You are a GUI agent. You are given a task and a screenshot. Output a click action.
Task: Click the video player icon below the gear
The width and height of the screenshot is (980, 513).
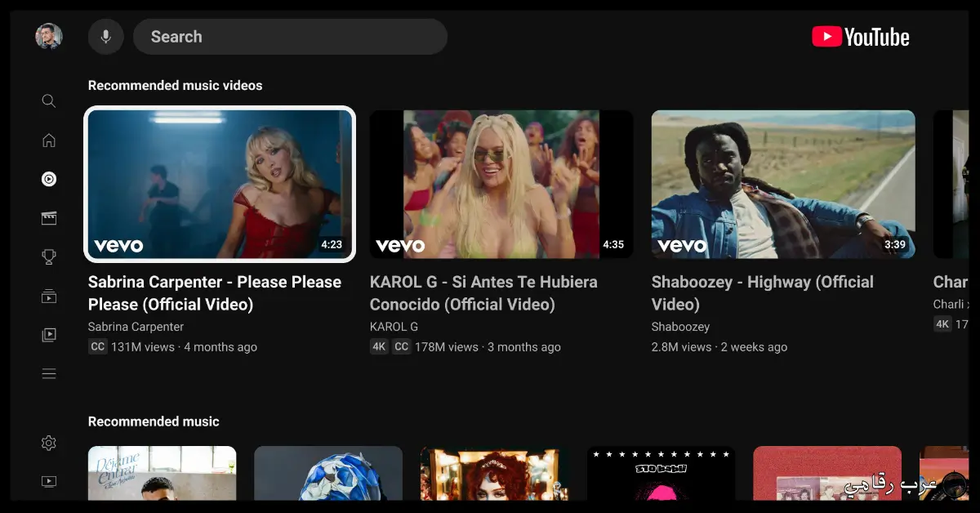[x=49, y=482]
